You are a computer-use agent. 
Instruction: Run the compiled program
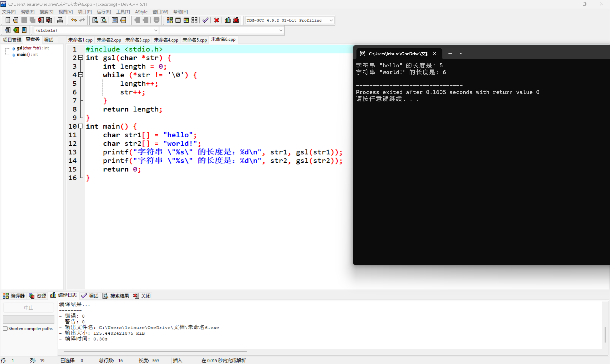[x=178, y=20]
